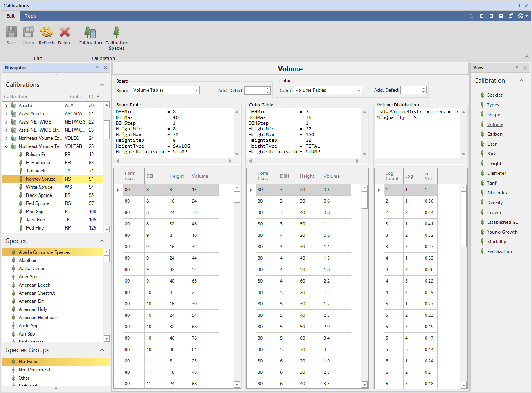
Task: Open the Board Volume Tables dropdown
Action: point(196,90)
